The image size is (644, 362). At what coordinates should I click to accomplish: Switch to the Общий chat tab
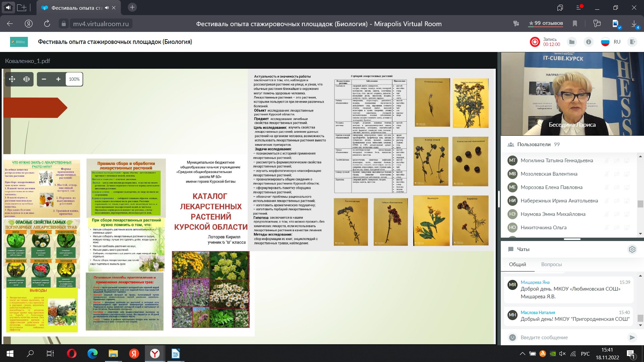518,264
